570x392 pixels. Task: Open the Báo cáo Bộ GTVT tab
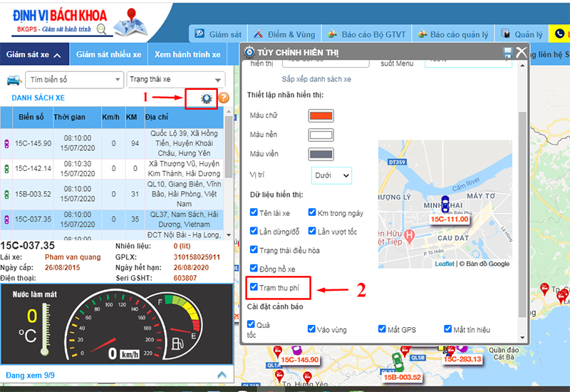pos(366,34)
